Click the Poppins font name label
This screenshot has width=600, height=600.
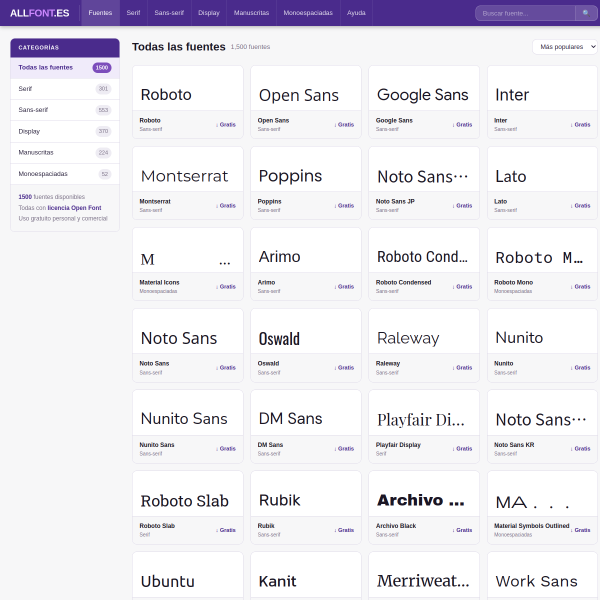[x=269, y=202]
